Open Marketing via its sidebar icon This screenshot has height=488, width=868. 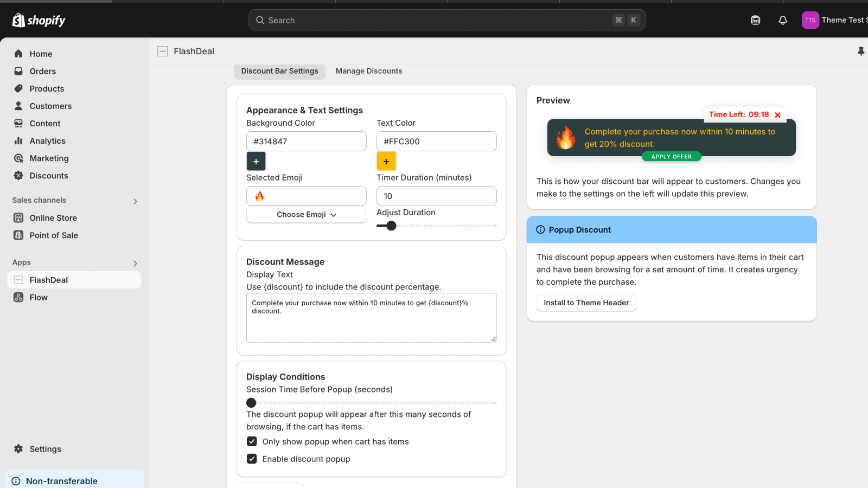18,158
